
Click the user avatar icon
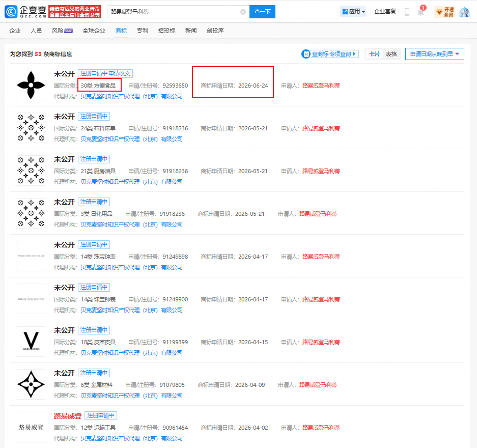pyautogui.click(x=464, y=12)
